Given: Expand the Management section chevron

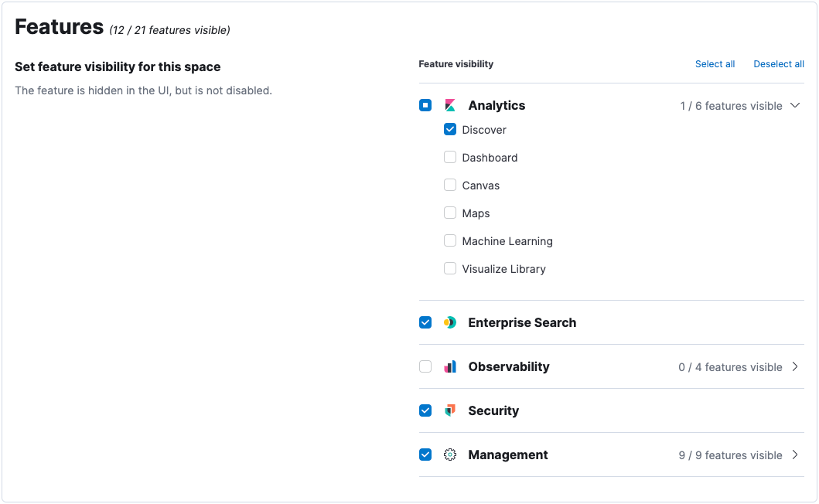Looking at the screenshot, I should (x=795, y=455).
